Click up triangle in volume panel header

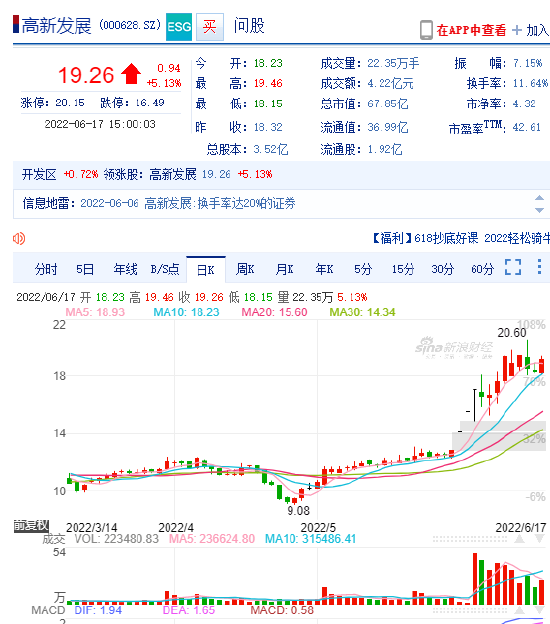coord(519,539)
